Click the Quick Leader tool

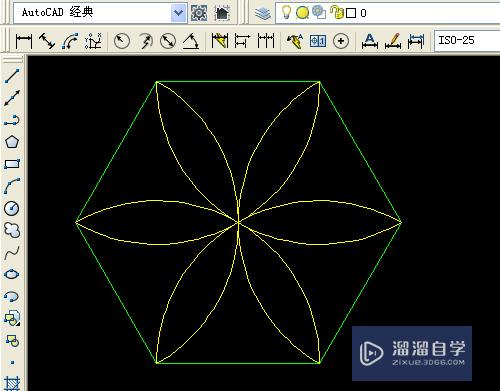click(295, 41)
